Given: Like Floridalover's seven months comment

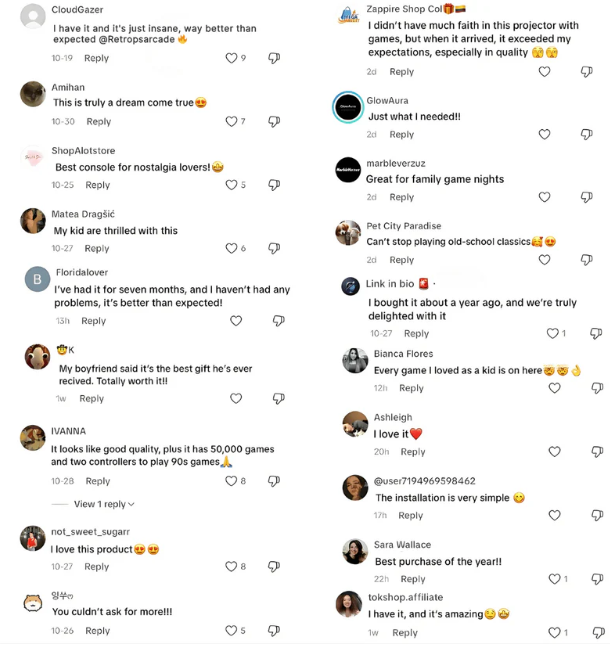Looking at the screenshot, I should [x=236, y=321].
